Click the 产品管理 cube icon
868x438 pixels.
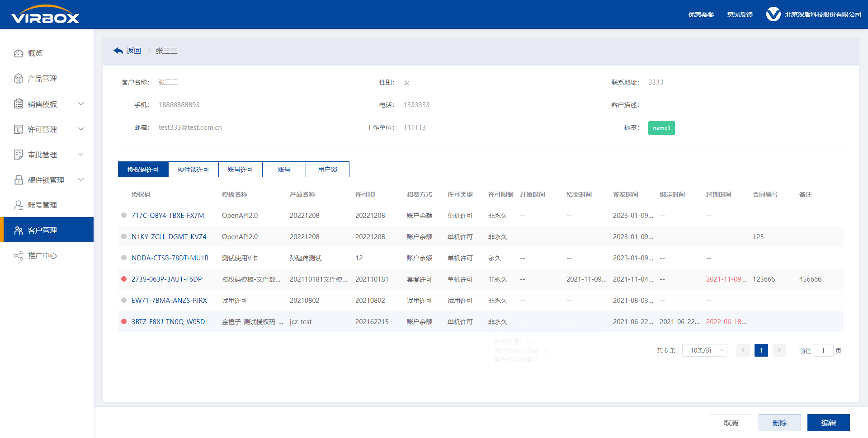click(x=19, y=79)
